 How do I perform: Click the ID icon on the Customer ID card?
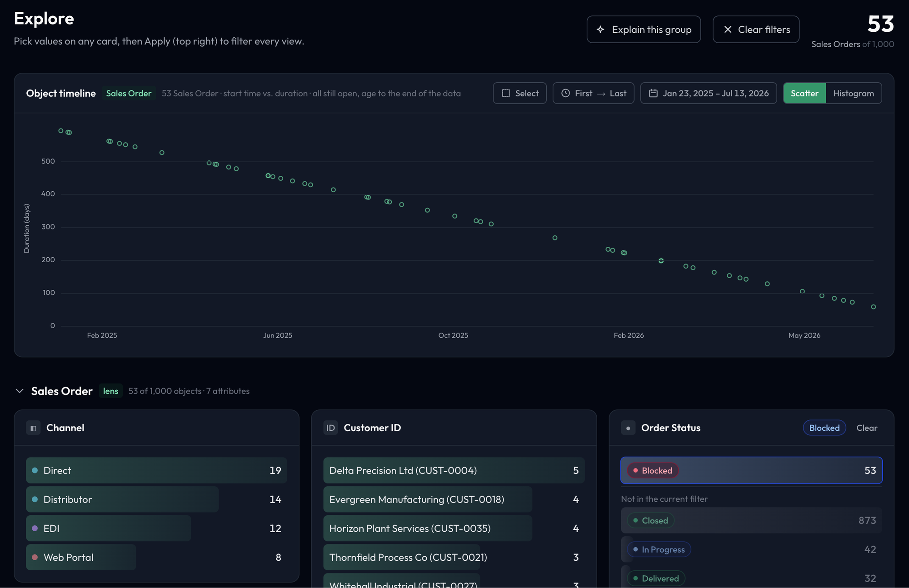[330, 428]
